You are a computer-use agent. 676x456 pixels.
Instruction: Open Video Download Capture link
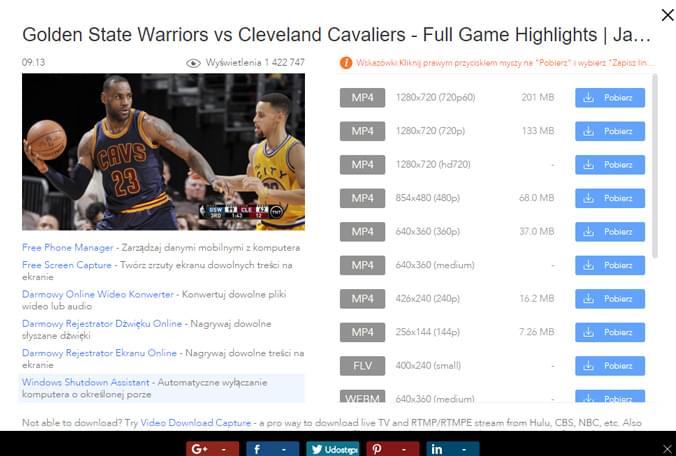point(196,423)
